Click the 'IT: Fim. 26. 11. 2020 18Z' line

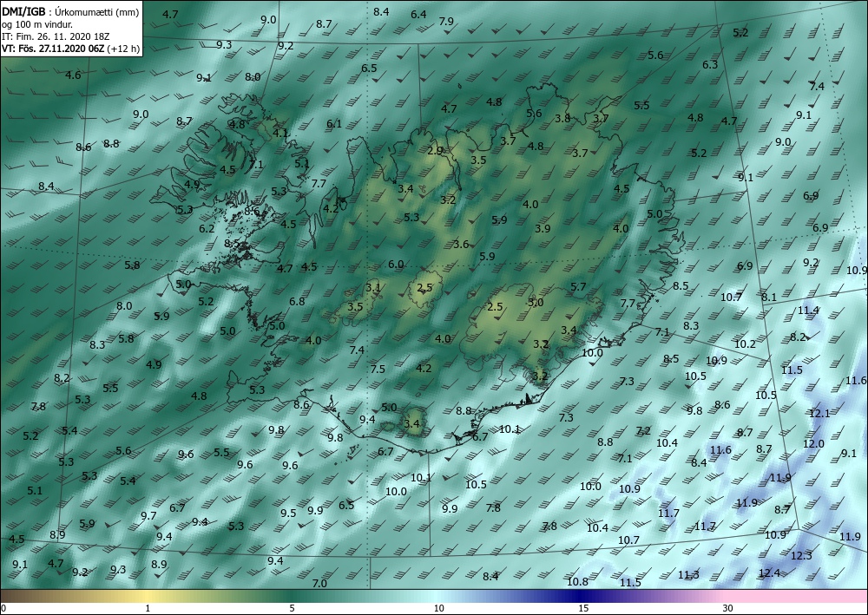(x=56, y=36)
